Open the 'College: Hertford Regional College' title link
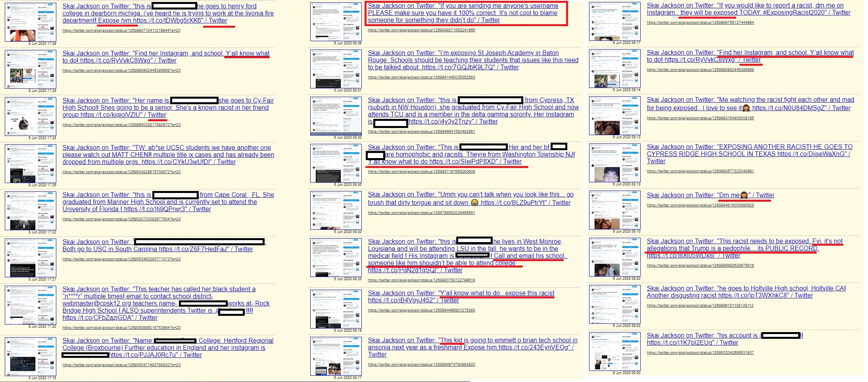This screenshot has width=868, height=382. [168, 348]
